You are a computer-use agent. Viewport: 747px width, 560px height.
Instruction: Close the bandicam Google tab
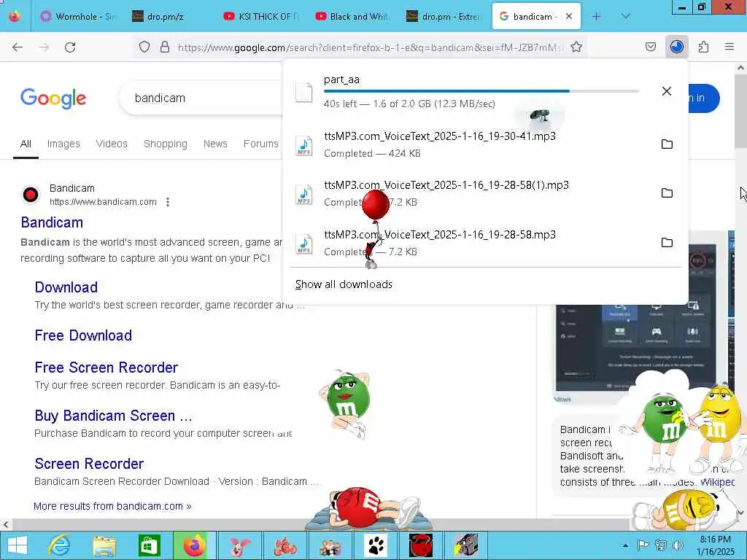pos(569,16)
